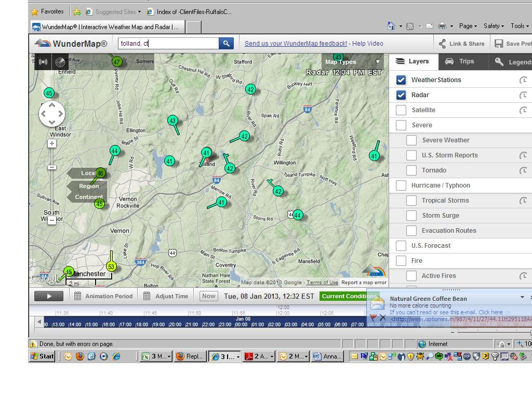Screen dimensions: 532x399
Task: Click the WunderMap search magnifier button
Action: 226,44
